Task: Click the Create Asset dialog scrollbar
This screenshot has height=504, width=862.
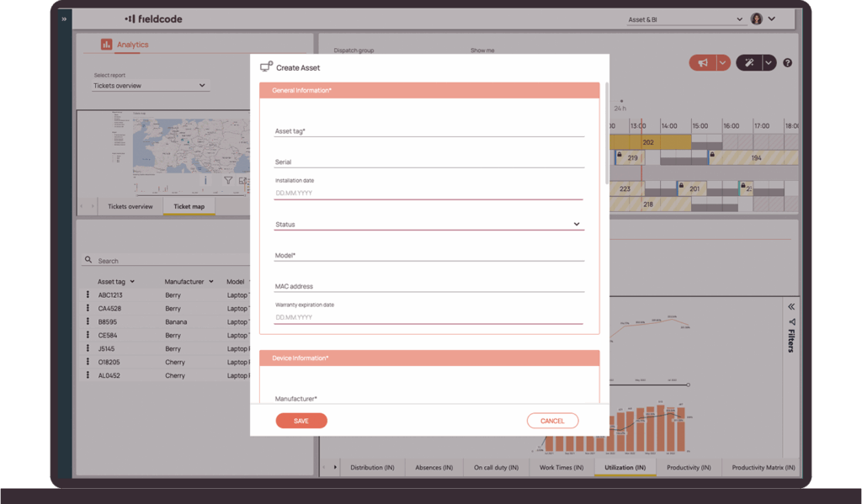Action: (x=606, y=133)
